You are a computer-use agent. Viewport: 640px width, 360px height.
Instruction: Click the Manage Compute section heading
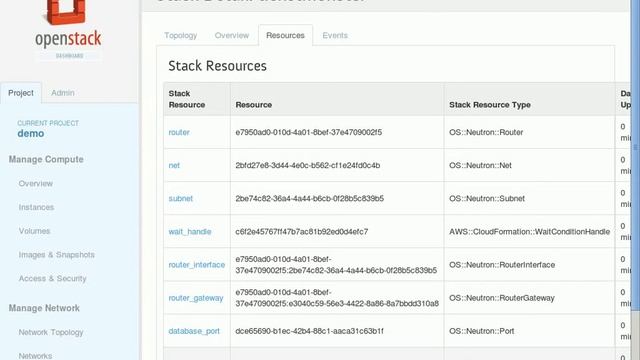(46, 160)
